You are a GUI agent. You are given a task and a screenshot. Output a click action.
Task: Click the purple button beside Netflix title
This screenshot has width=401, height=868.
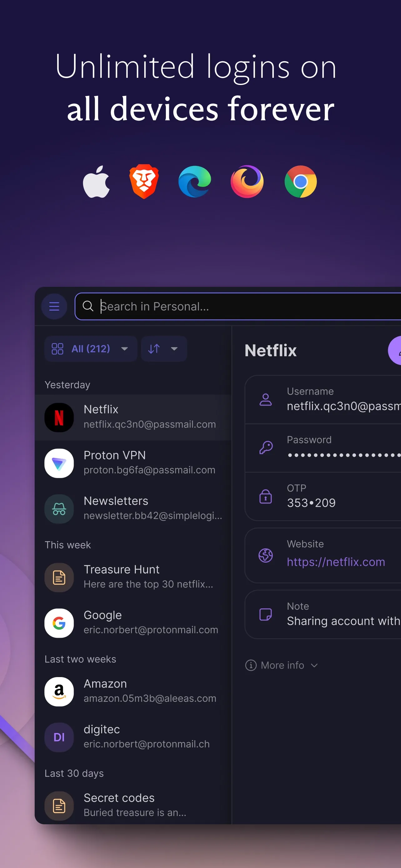395,351
